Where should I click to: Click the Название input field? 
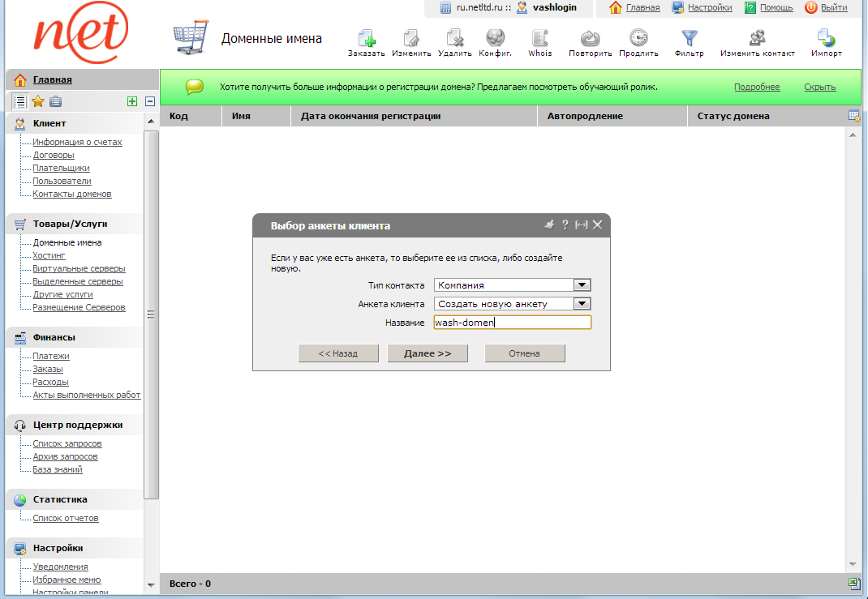click(512, 323)
